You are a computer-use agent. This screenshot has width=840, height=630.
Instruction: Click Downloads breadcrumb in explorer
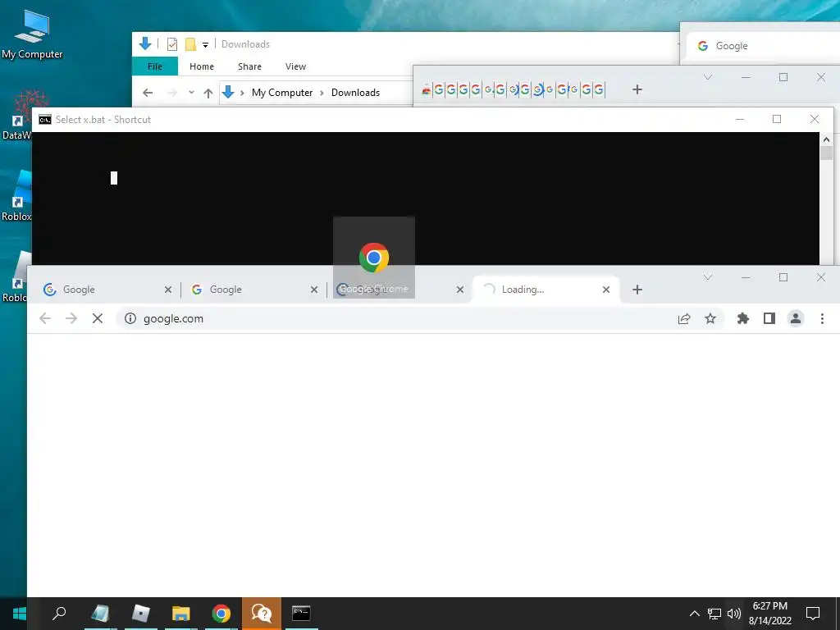click(x=355, y=93)
